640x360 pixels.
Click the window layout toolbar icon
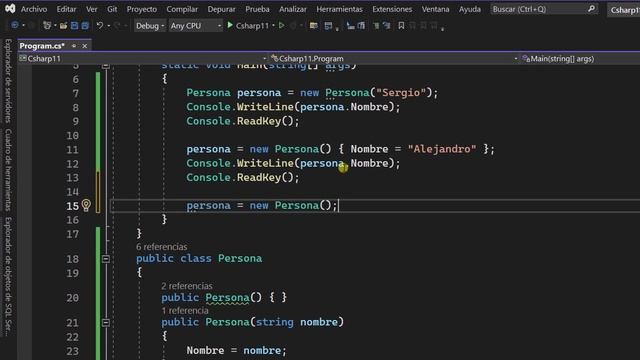(x=328, y=26)
